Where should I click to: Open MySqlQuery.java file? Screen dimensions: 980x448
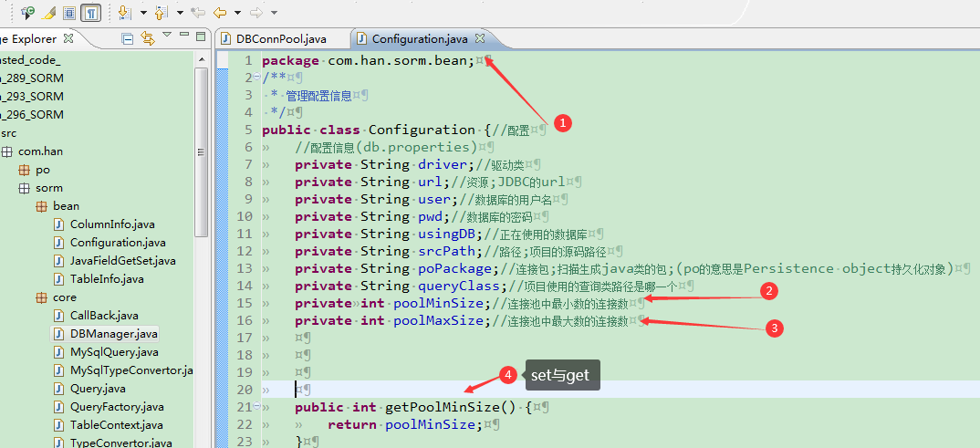point(114,352)
